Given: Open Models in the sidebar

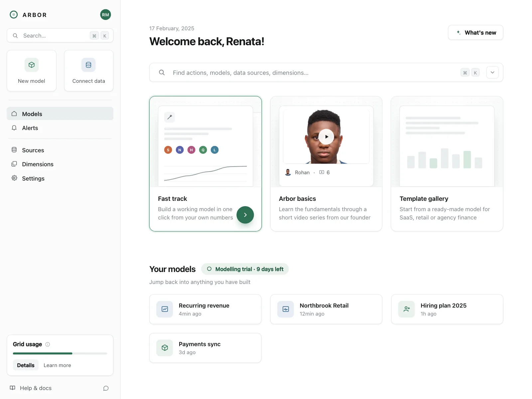Looking at the screenshot, I should coord(60,114).
